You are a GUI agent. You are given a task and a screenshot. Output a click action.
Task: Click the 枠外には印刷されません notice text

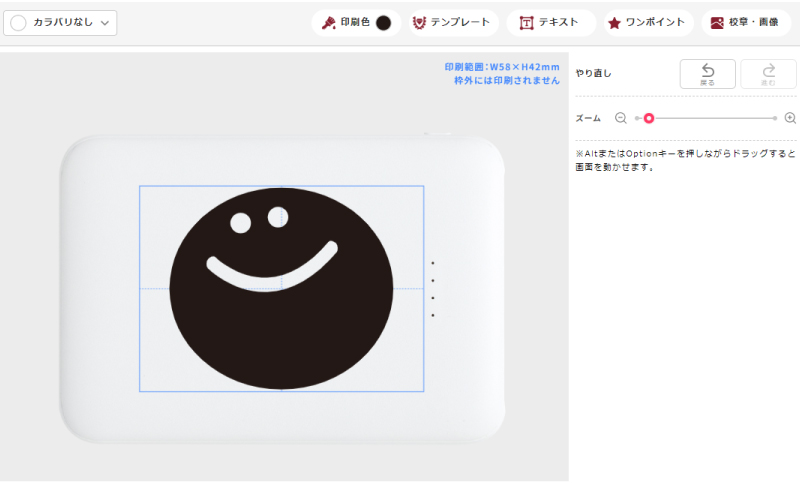point(507,81)
